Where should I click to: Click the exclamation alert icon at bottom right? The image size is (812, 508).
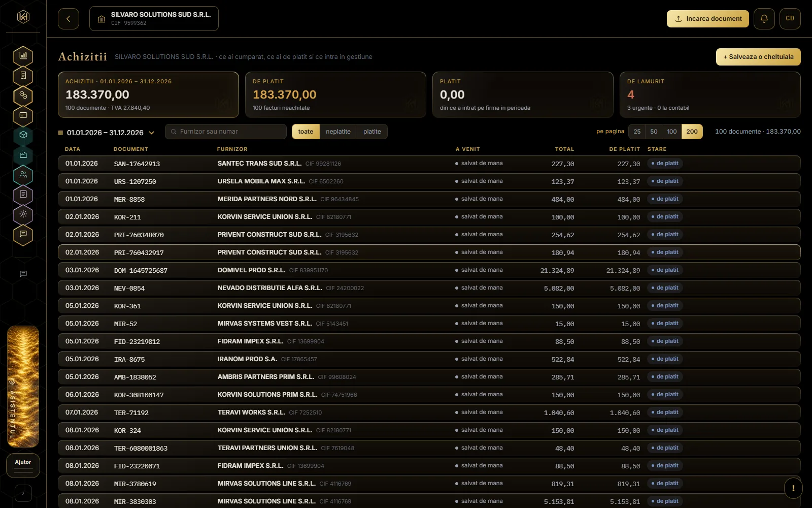[793, 489]
